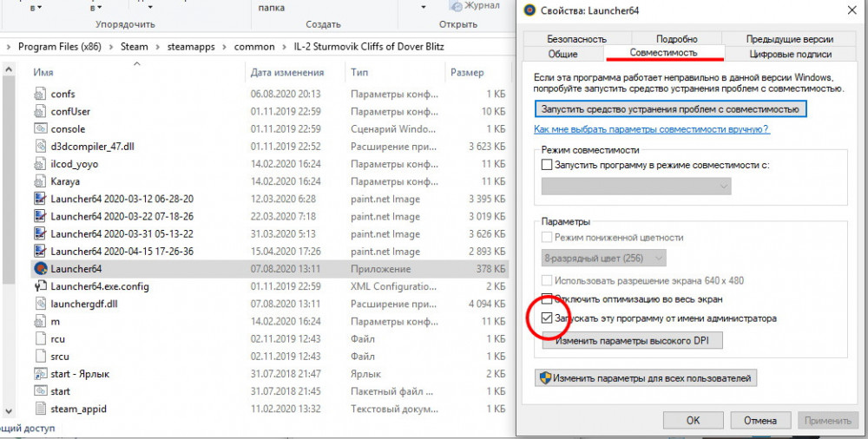Viewport: 868px width, 439px height.
Task: Click the Karaya config file icon
Action: [40, 181]
